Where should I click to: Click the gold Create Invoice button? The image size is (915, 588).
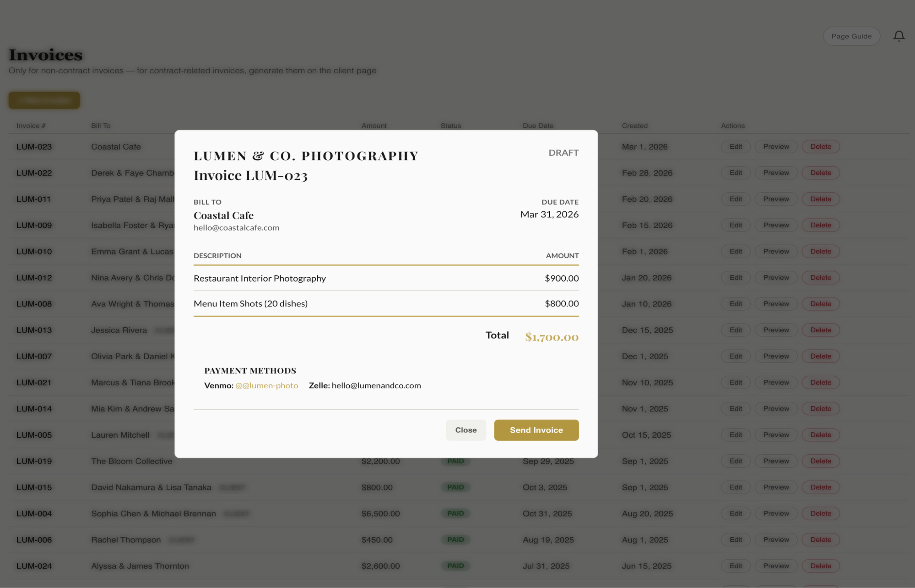click(x=44, y=100)
